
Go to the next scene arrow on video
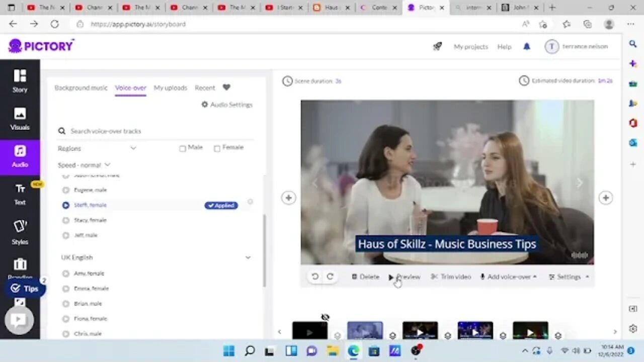tap(580, 183)
